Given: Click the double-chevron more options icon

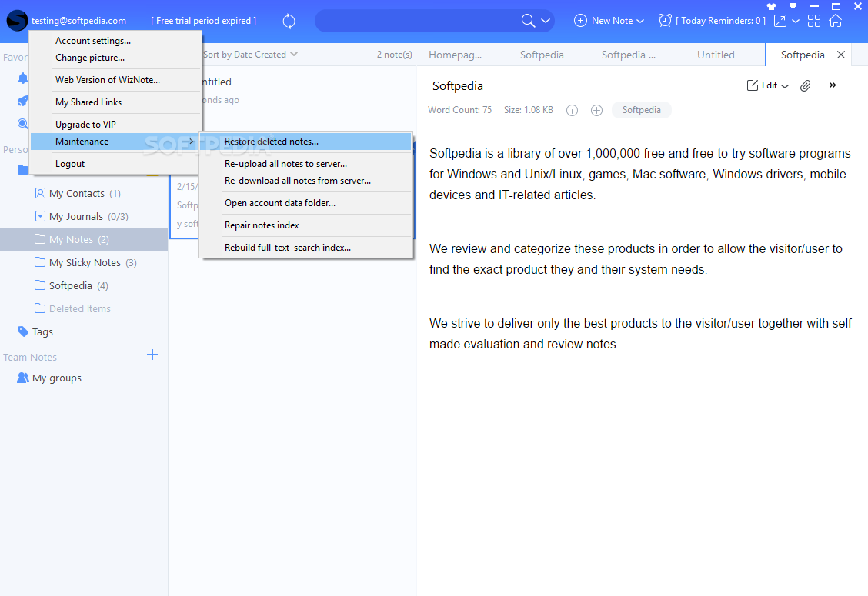Looking at the screenshot, I should [833, 85].
